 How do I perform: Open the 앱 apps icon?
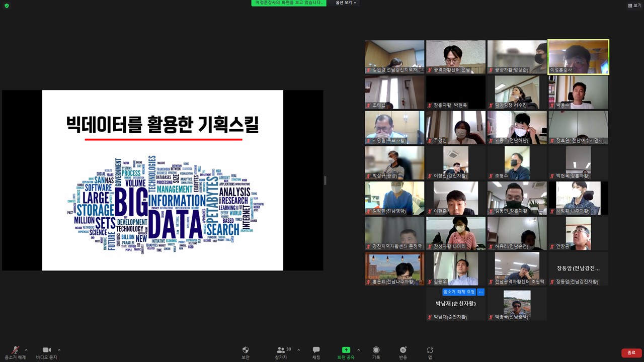[430, 350]
